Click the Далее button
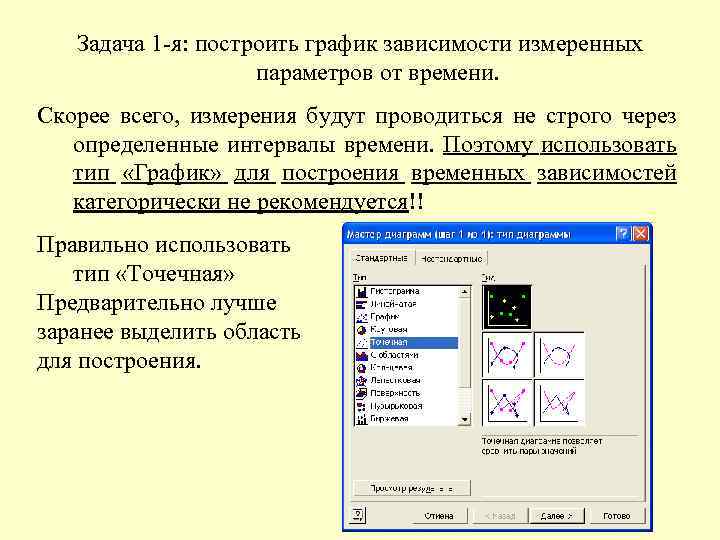720x540 pixels. 557,516
